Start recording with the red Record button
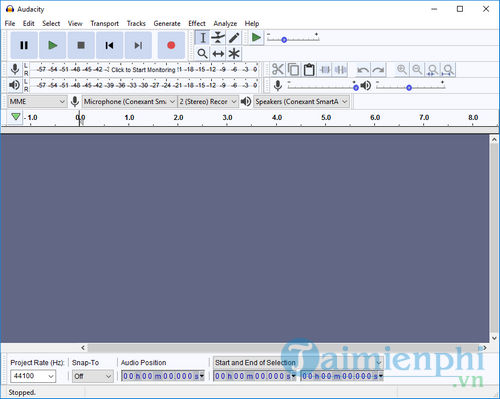500x399 pixels. (171, 45)
